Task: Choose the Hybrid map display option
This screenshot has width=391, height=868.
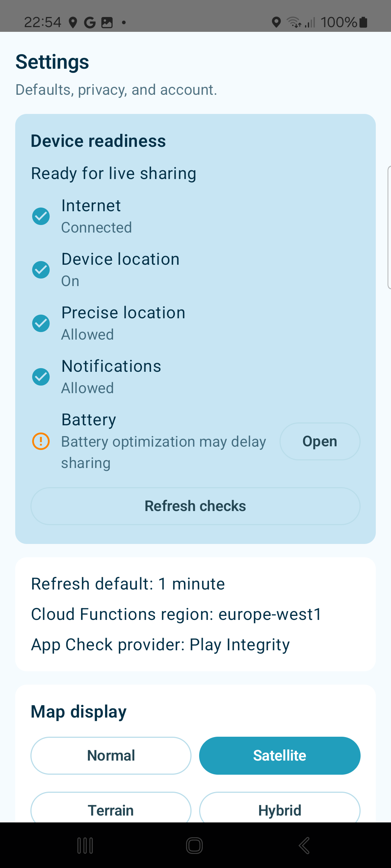Action: coord(280,807)
